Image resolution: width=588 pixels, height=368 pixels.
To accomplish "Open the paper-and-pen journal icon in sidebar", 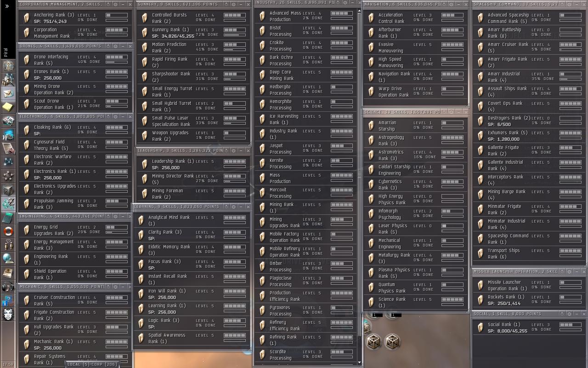I will pyautogui.click(x=8, y=148).
